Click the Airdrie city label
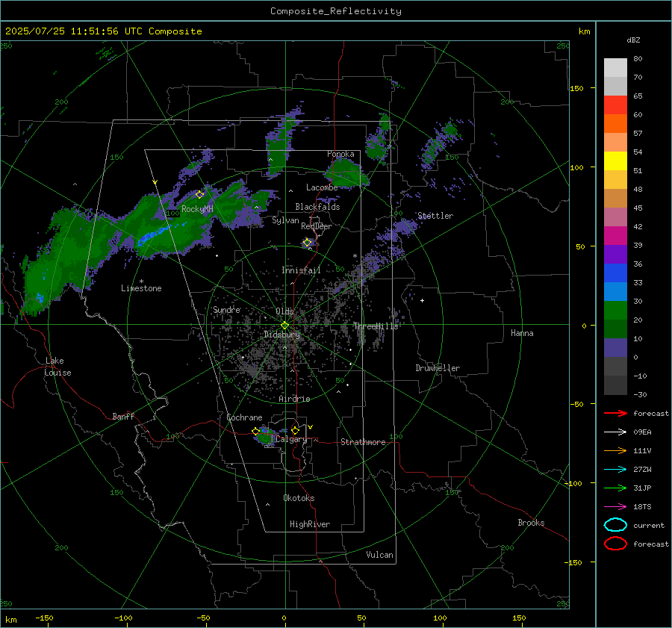Image resolution: width=672 pixels, height=628 pixels. [294, 399]
